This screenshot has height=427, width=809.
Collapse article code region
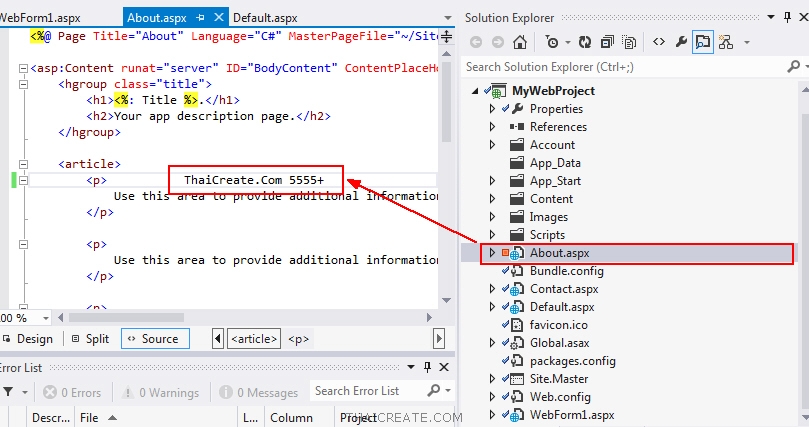[x=23, y=164]
